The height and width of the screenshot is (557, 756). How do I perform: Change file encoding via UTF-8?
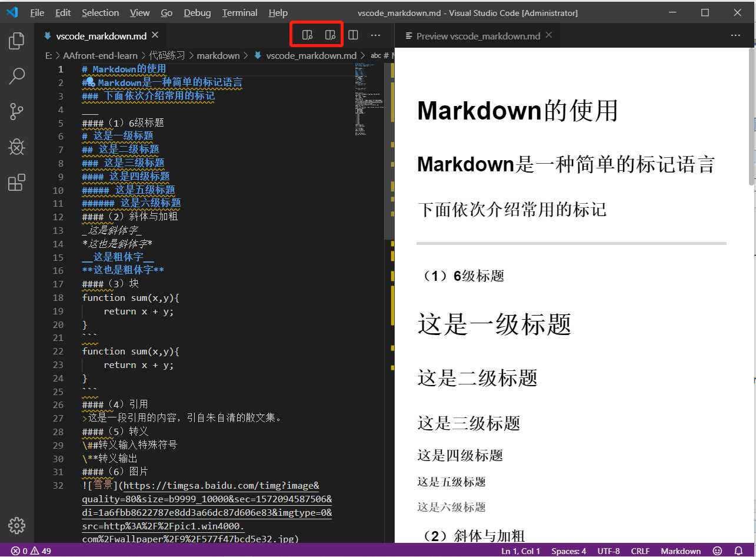[608, 551]
